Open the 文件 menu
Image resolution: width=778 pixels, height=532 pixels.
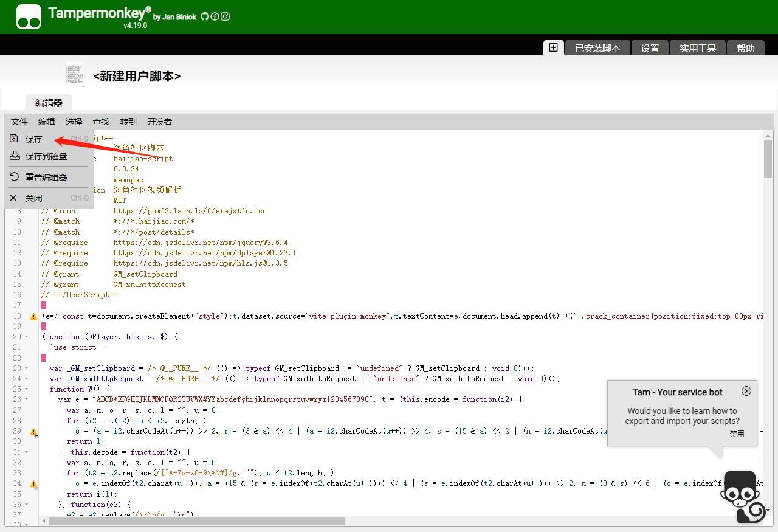pos(19,122)
